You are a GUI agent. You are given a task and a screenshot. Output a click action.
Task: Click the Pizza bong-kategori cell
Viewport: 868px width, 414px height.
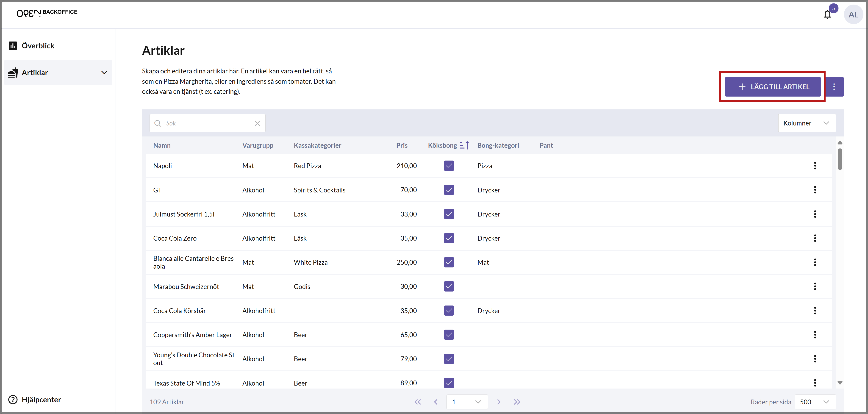(x=485, y=166)
